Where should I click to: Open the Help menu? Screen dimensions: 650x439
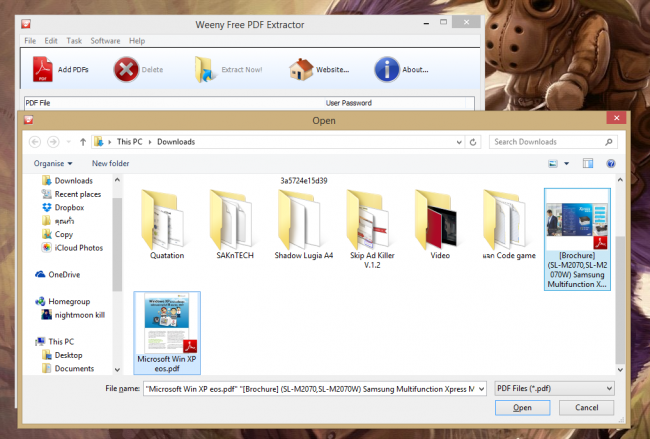tap(137, 41)
